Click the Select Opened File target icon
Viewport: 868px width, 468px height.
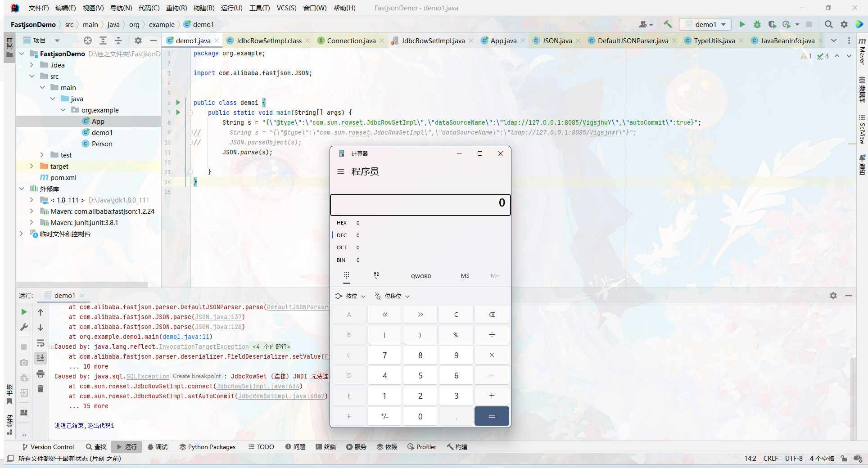(88, 40)
